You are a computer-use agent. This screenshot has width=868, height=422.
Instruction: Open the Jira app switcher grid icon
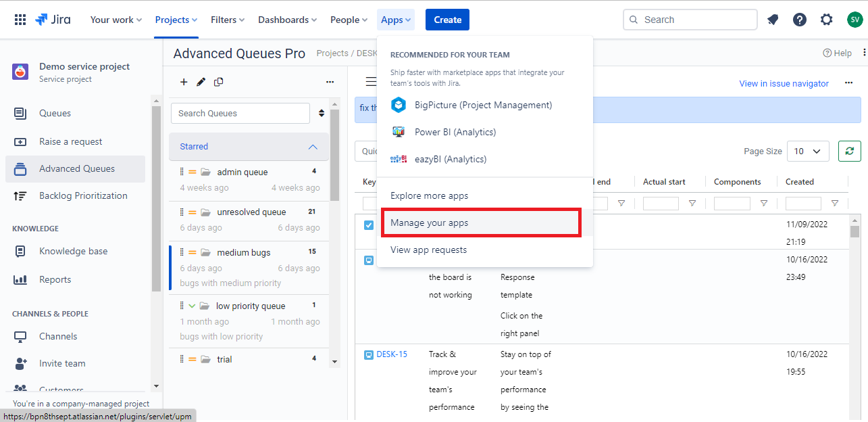[20, 20]
